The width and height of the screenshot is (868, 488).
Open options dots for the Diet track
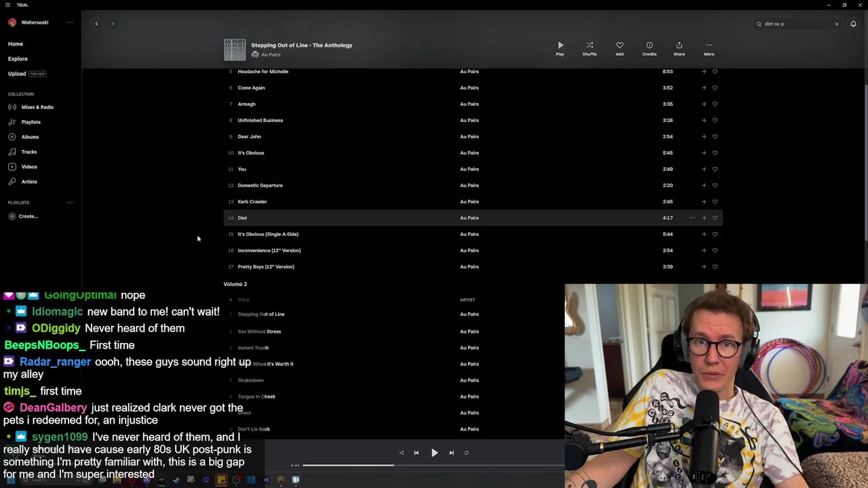pos(692,218)
